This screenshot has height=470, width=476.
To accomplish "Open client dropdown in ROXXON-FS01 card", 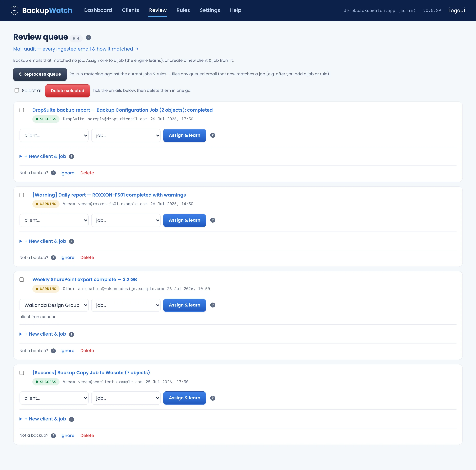I will [54, 220].
